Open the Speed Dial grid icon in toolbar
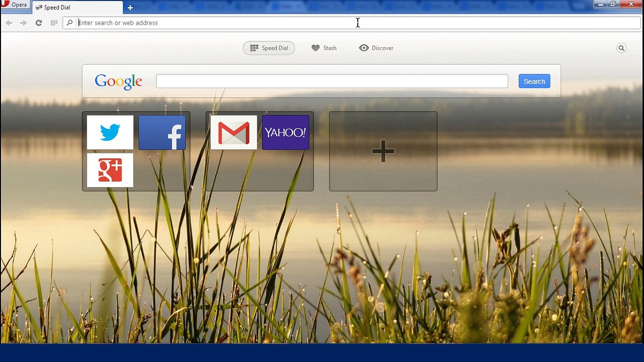This screenshot has height=362, width=644. tap(54, 23)
